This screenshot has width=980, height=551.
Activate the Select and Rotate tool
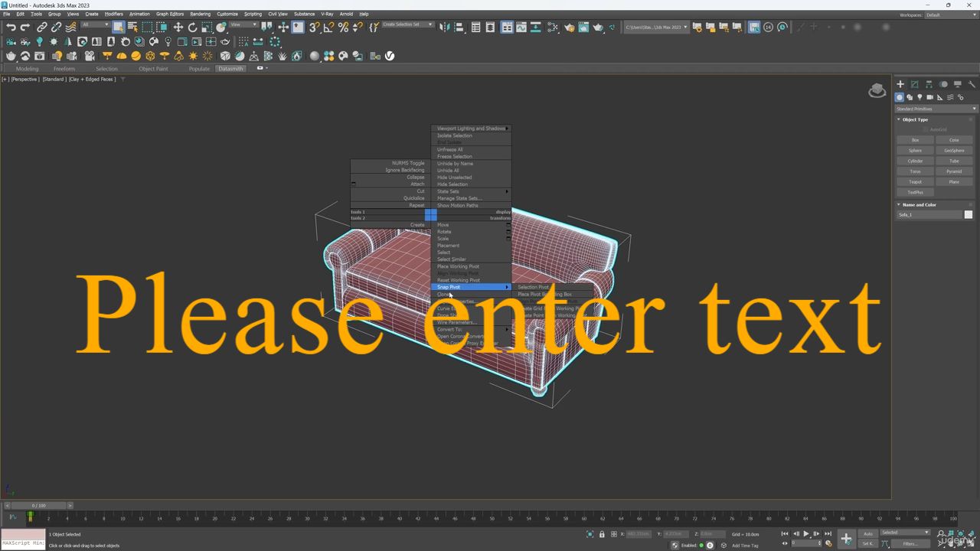tap(192, 28)
